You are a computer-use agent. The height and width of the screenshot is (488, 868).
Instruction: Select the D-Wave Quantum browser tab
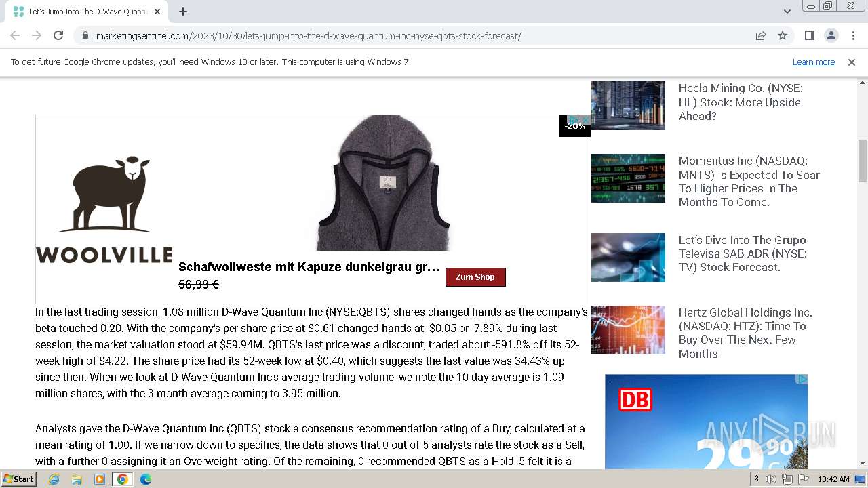click(87, 12)
